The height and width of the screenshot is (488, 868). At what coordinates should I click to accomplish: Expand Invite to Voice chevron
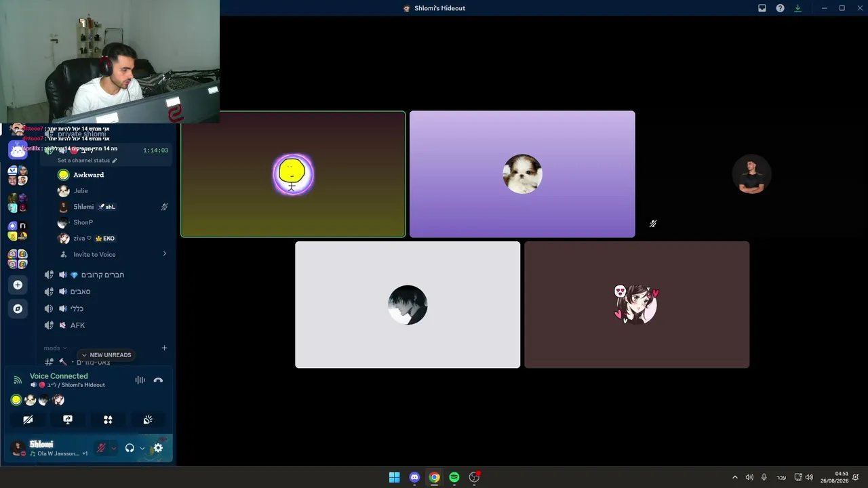pyautogui.click(x=164, y=254)
